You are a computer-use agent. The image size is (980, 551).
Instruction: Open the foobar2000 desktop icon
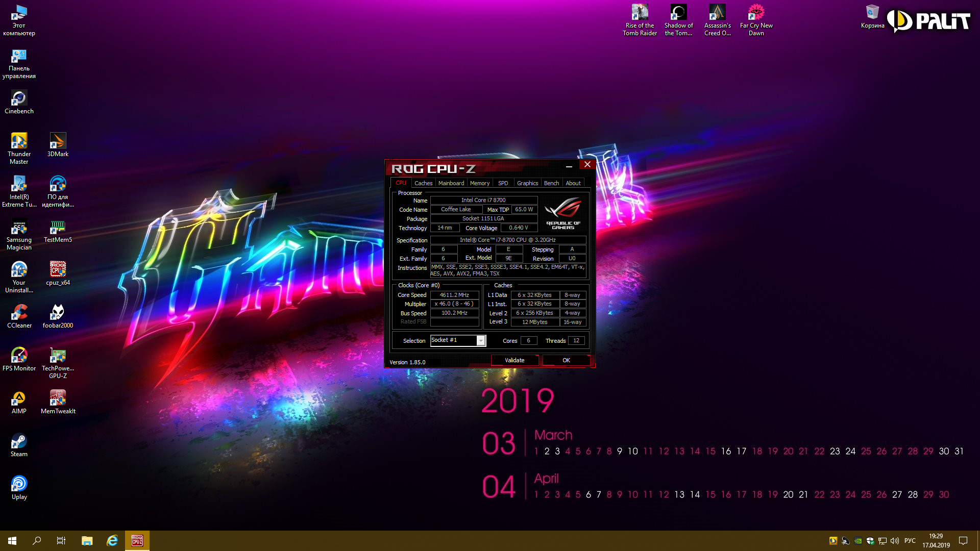[x=58, y=313]
